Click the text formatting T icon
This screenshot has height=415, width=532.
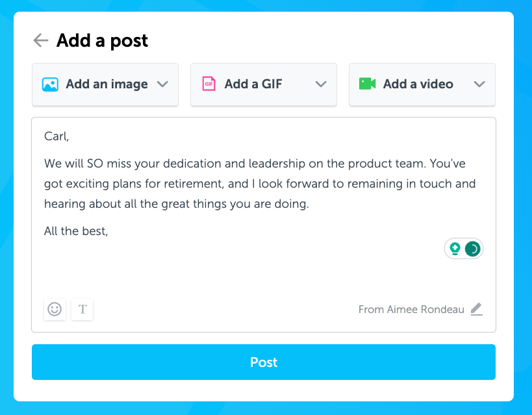click(x=82, y=309)
